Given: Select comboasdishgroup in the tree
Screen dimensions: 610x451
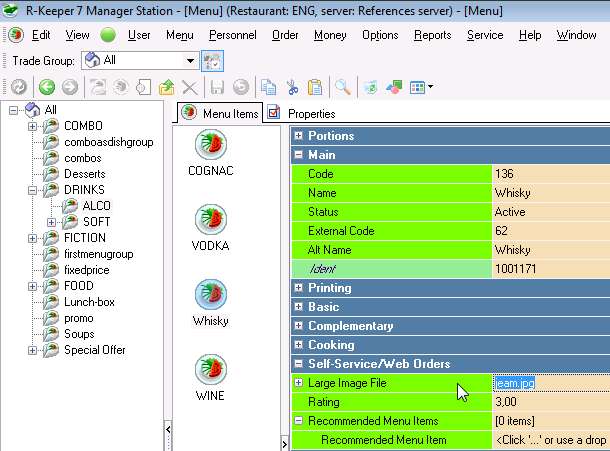Looking at the screenshot, I should 109,142.
